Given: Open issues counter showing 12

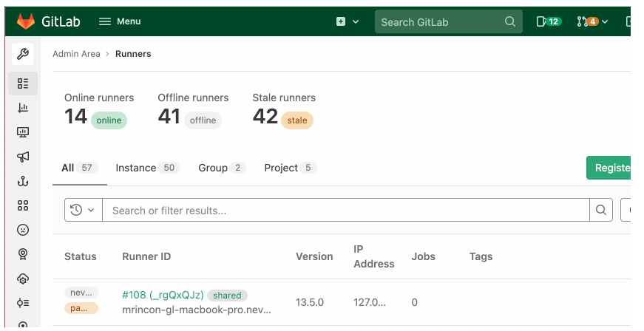Looking at the screenshot, I should (549, 21).
